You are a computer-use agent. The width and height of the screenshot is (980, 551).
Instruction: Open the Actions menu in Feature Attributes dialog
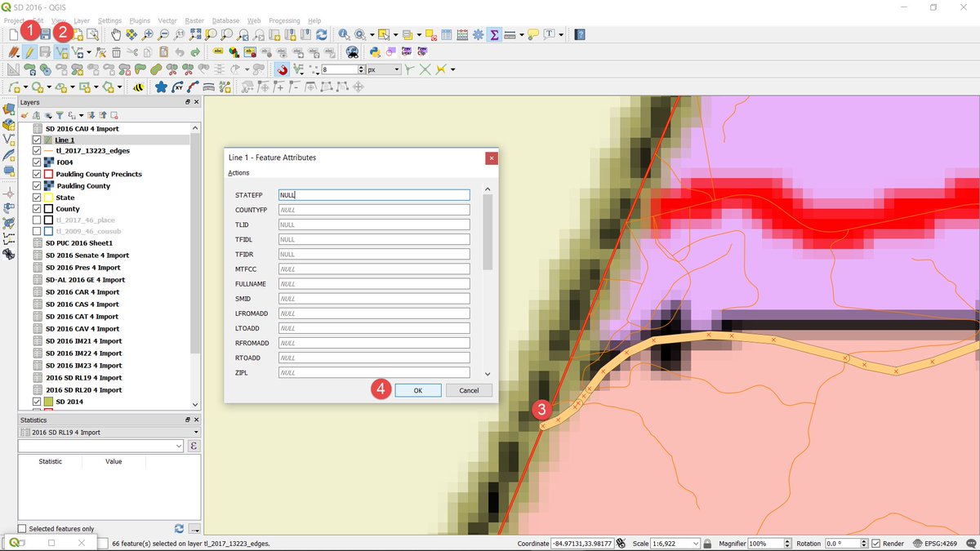[x=238, y=173]
